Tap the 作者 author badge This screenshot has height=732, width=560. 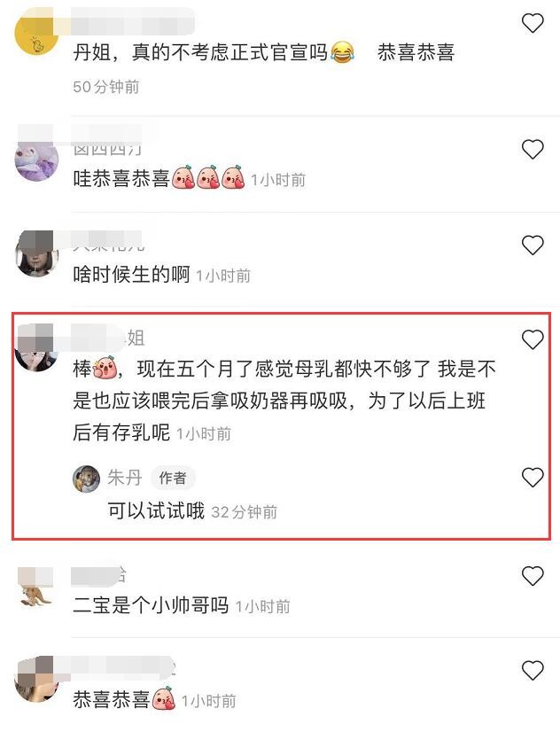(x=173, y=478)
